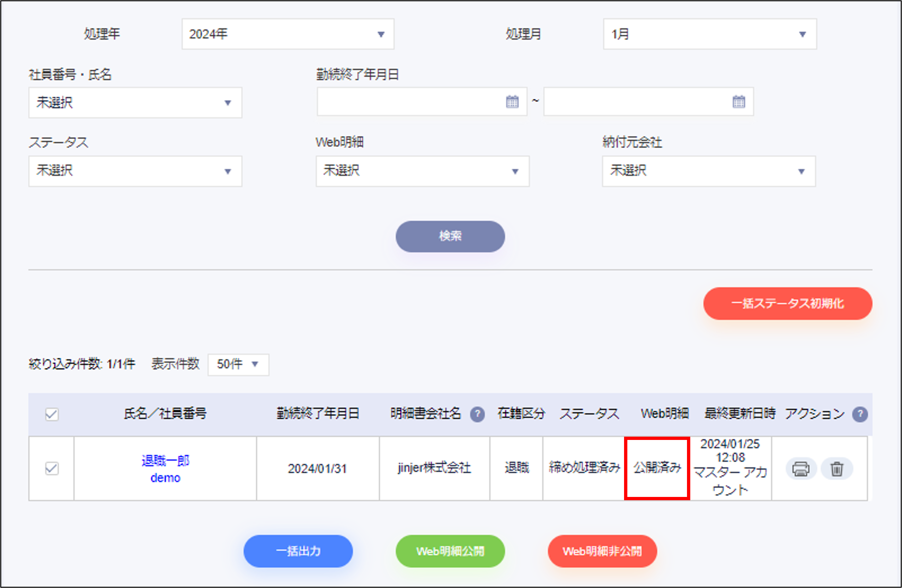The width and height of the screenshot is (902, 588).
Task: View help tooltip next to アクション column
Action: click(x=860, y=414)
